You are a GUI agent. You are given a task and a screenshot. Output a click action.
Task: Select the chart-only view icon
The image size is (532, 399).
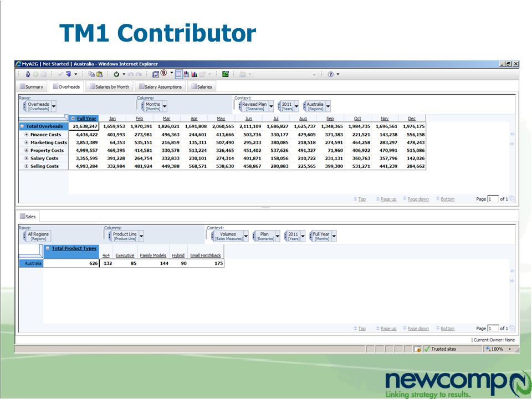click(x=194, y=74)
